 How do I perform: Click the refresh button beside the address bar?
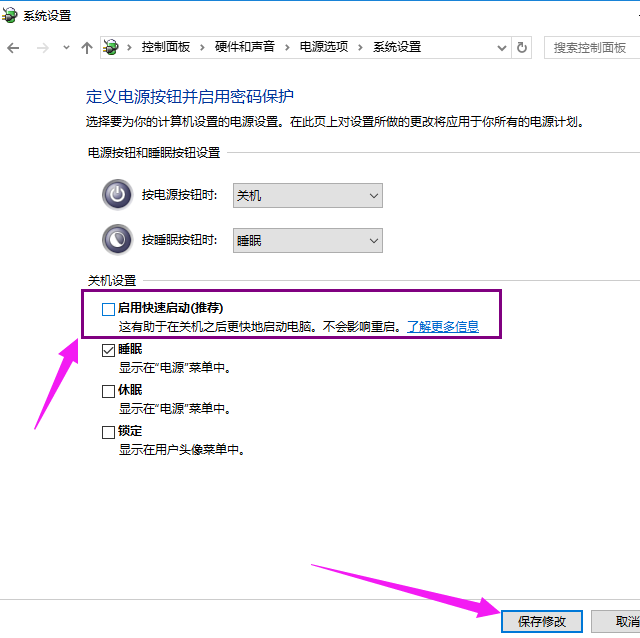click(522, 47)
